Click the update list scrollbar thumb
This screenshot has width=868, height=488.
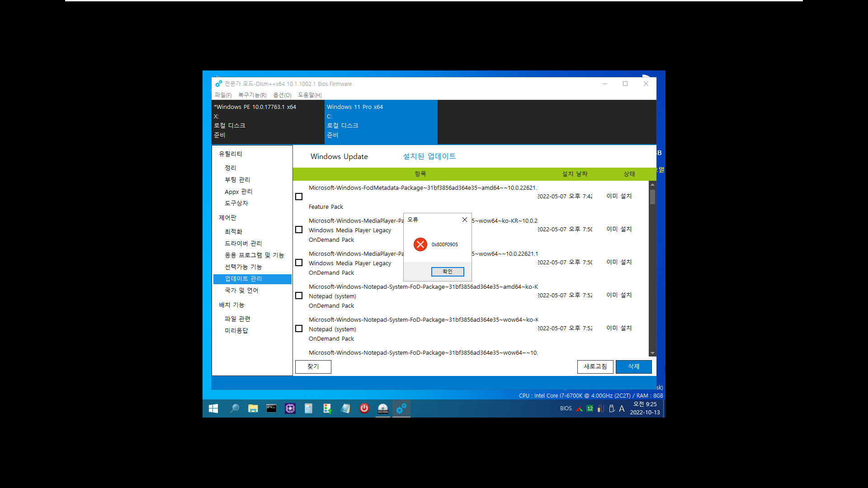[652, 197]
